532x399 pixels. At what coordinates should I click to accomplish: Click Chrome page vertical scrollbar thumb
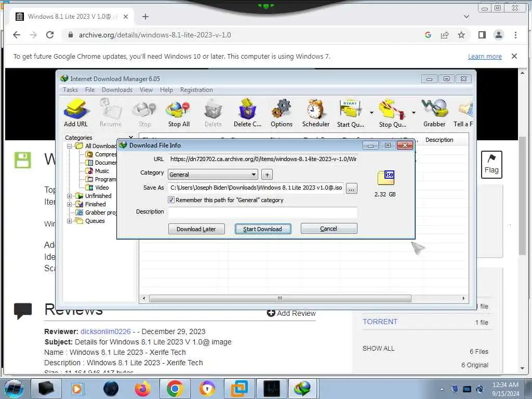[523, 197]
